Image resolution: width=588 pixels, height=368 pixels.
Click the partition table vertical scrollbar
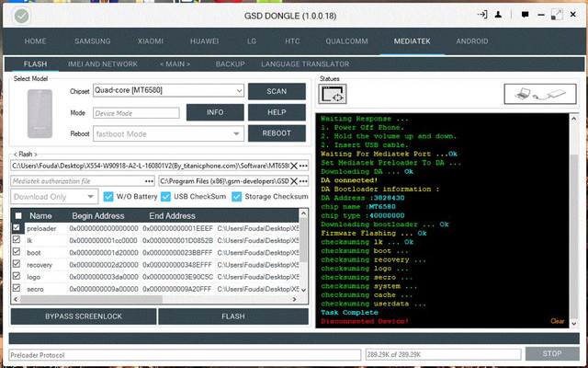point(303,251)
